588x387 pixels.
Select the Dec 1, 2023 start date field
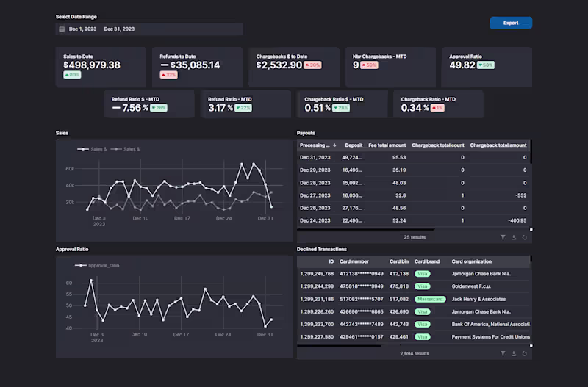82,29
